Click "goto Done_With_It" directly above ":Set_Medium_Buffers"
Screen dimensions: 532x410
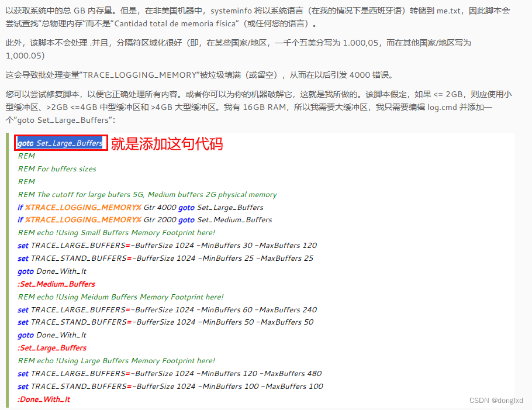click(52, 271)
